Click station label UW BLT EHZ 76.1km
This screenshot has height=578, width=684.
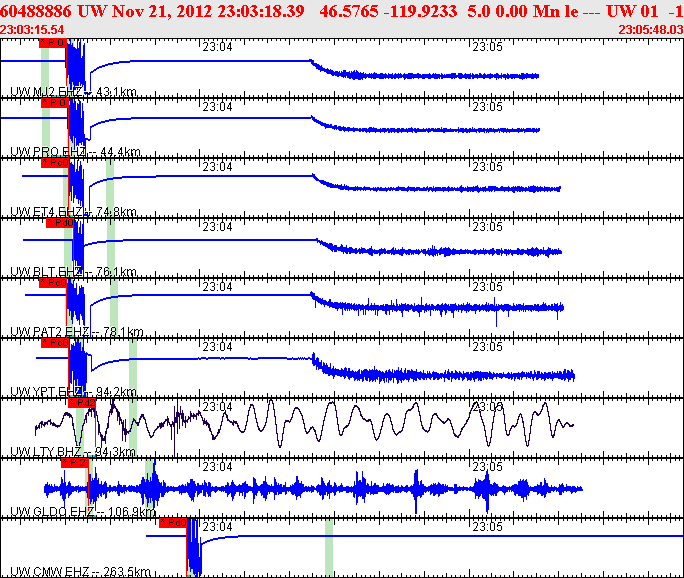pyautogui.click(x=73, y=272)
